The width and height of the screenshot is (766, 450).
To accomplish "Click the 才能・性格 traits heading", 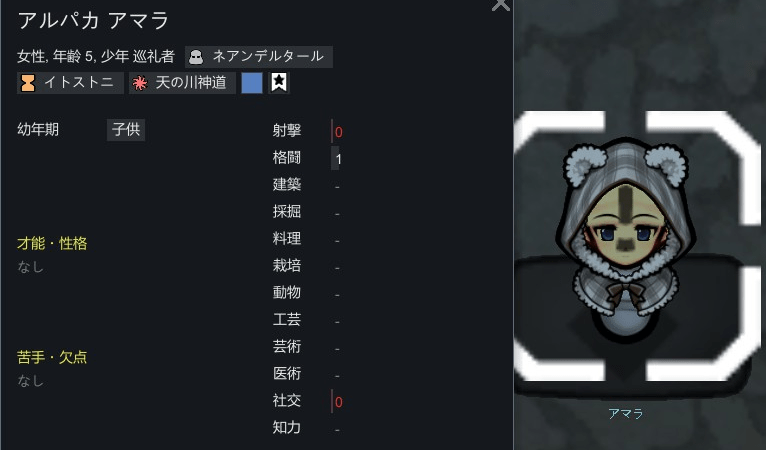I will (x=52, y=243).
